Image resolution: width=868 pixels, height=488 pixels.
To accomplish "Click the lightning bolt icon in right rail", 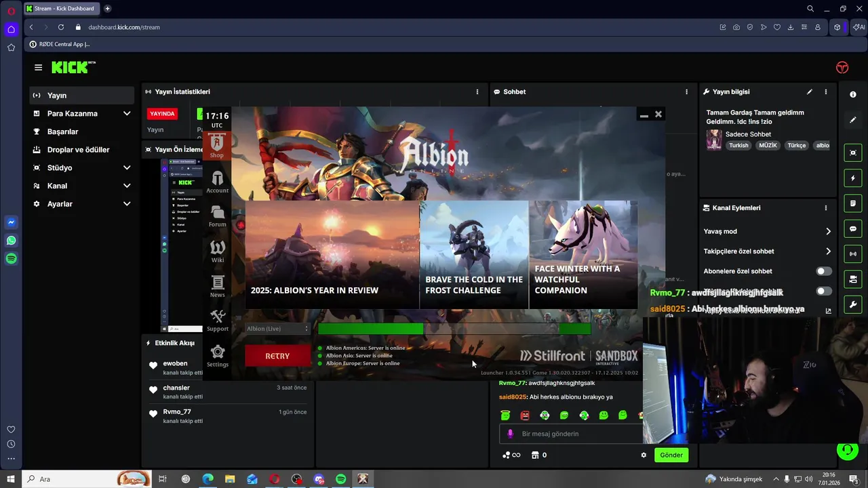I will 853,178.
